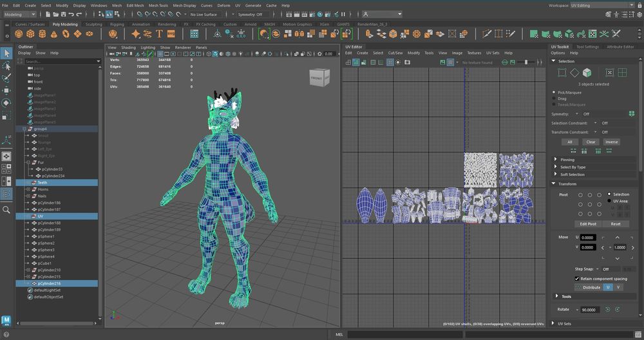Select the Paint Selection tool in the toolbox
644x340 pixels.
click(6, 78)
